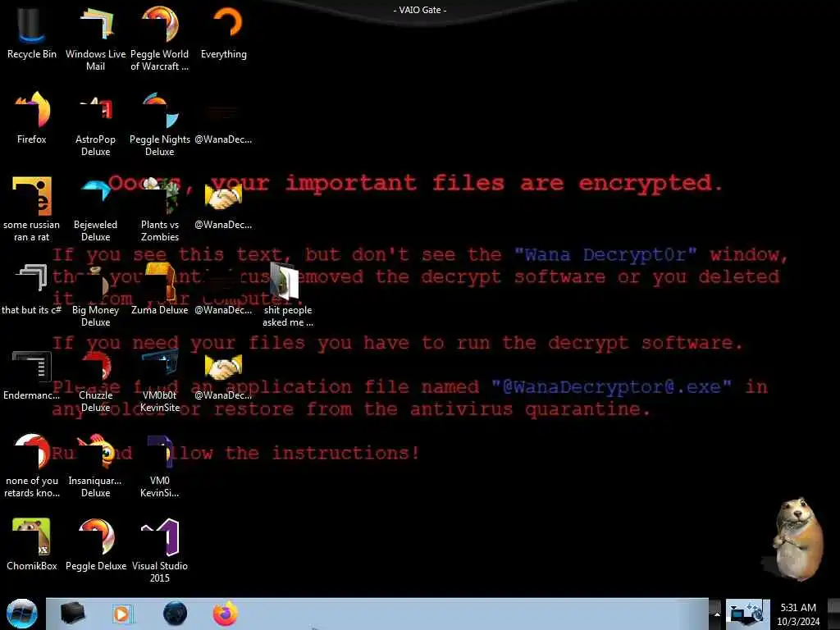Viewport: 840px width, 630px height.
Task: Select the 'that but its c#' icon
Action: (31, 290)
